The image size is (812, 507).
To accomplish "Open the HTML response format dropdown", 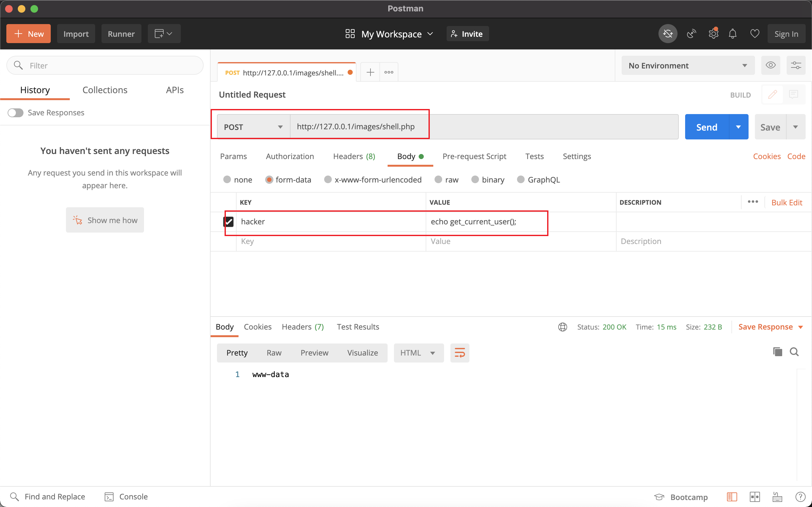I will [418, 353].
